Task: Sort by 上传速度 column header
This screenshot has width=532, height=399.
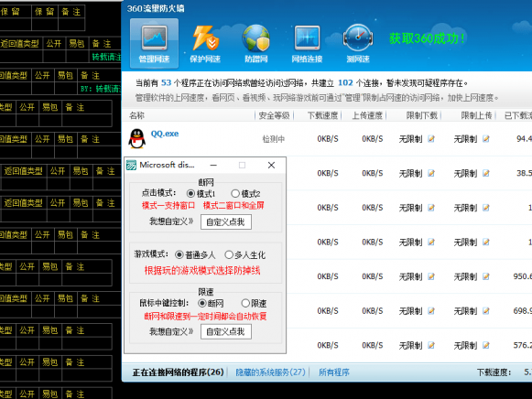Action: pos(367,115)
